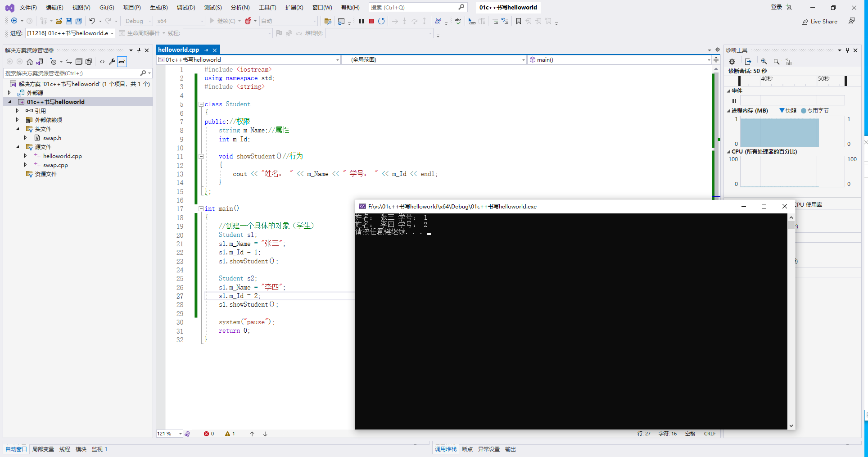This screenshot has height=457, width=868.
Task: Expand the 外部依赖项 node
Action: (x=18, y=120)
